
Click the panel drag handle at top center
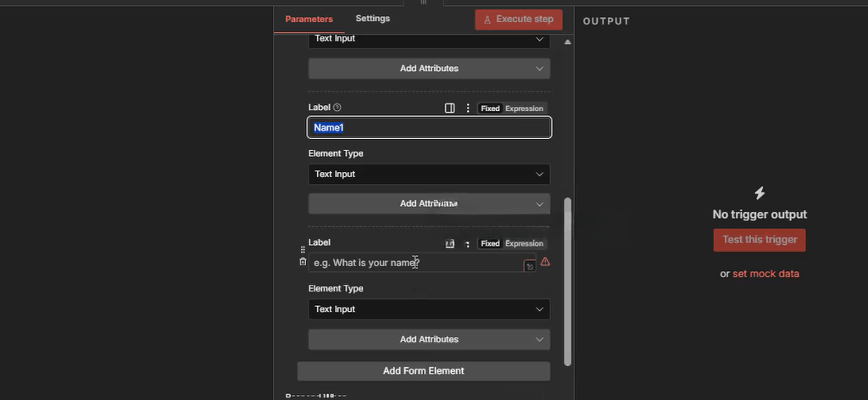tap(424, 3)
